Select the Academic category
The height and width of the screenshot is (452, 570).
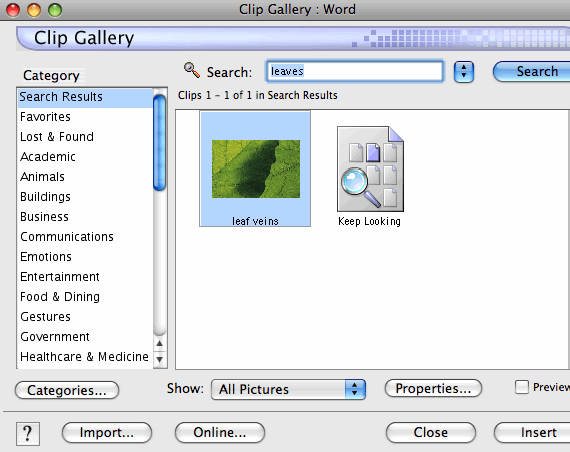tap(85, 157)
